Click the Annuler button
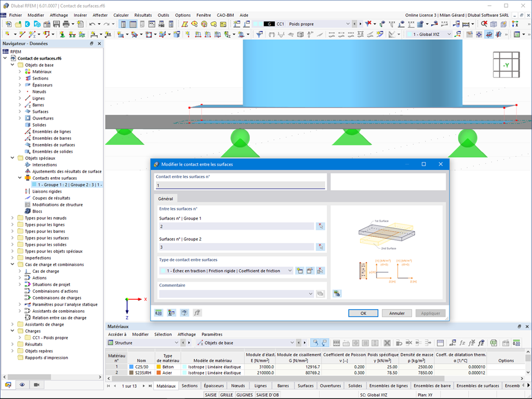Viewport: 532px width, 399px height. coord(396,313)
